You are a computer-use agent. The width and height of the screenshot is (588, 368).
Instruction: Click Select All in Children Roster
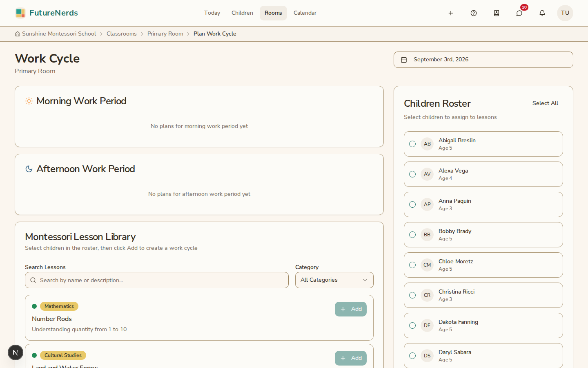coord(545,103)
